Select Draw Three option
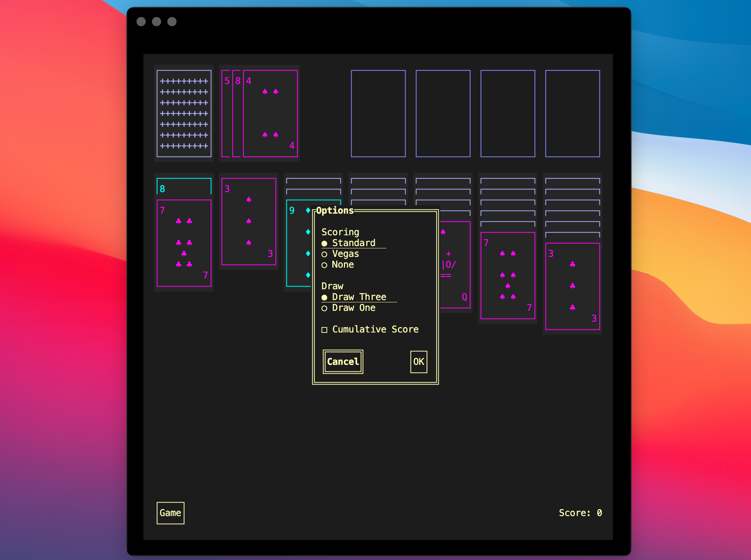This screenshot has width=751, height=560. (x=354, y=297)
